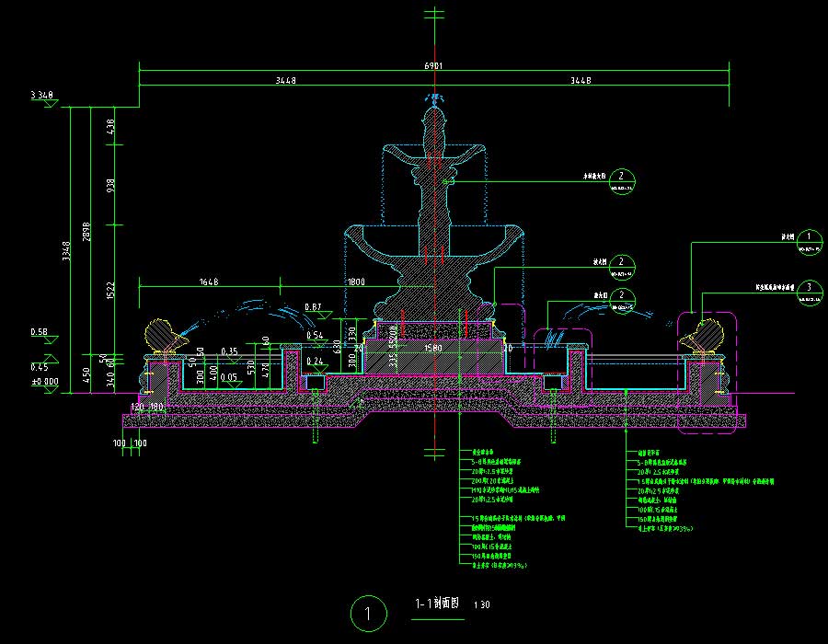
Task: Select the vertical dimension 400
Action: click(x=213, y=373)
